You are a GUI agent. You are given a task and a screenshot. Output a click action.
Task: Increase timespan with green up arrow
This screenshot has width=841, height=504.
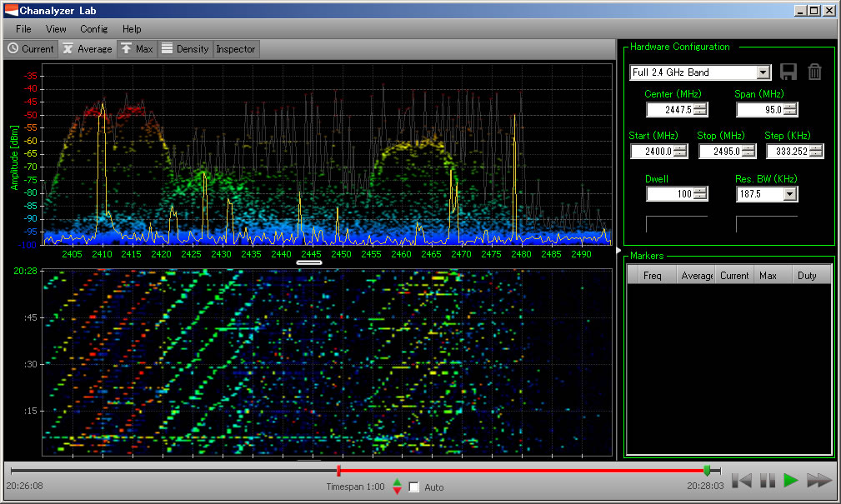[x=397, y=482]
